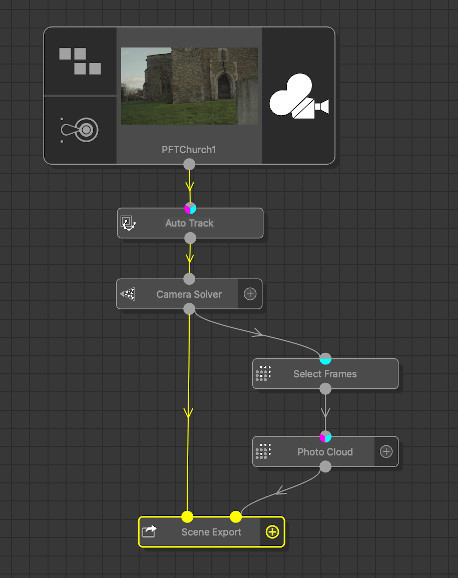Click Select Frames output port
Screen dimensions: 458x578
[325, 389]
